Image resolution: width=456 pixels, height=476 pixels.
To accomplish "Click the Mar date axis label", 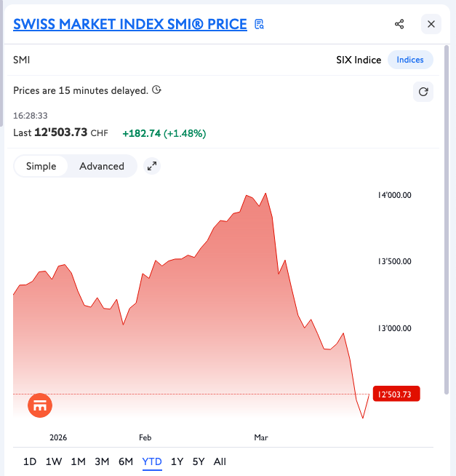I will [261, 437].
